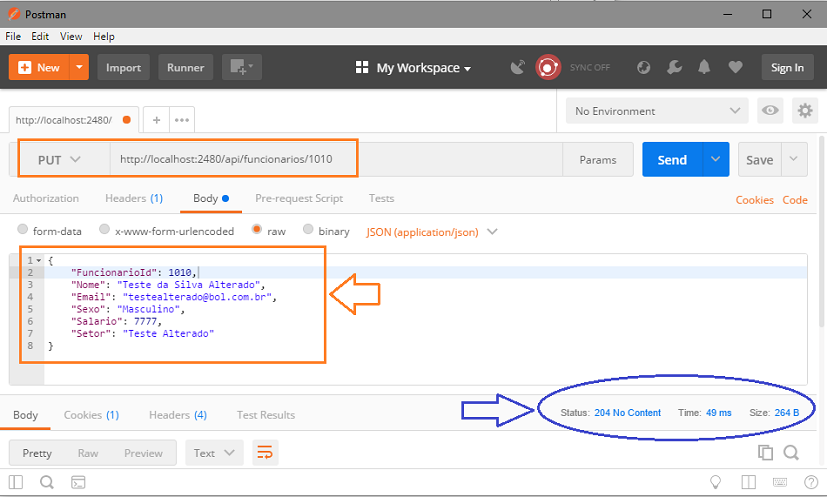Open find and replace bottom magnifier
This screenshot has width=827, height=497.
click(47, 482)
